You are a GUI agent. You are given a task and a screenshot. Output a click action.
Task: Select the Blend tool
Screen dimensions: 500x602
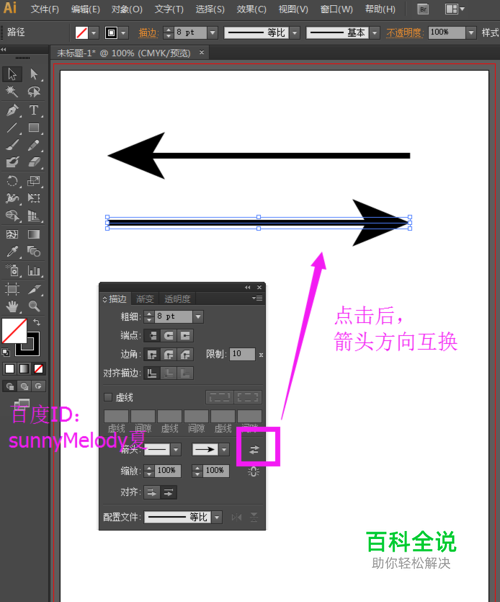[x=34, y=252]
